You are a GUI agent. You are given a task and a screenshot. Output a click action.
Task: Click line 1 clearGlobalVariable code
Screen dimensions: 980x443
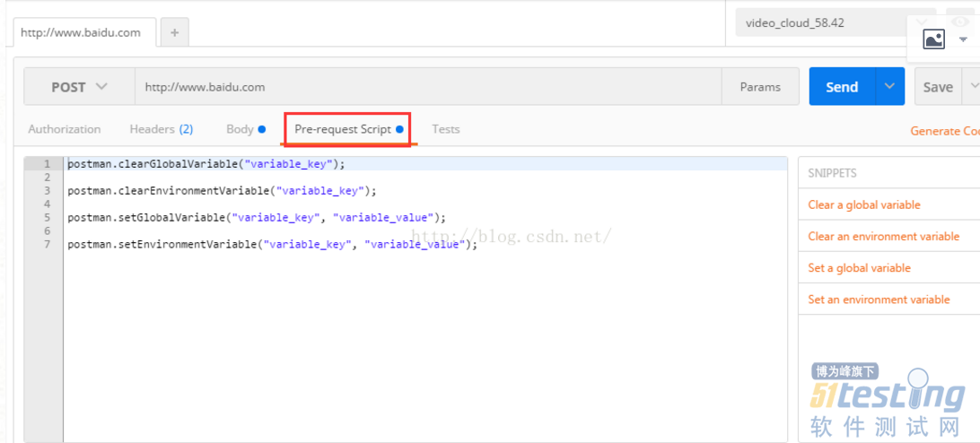click(x=206, y=164)
